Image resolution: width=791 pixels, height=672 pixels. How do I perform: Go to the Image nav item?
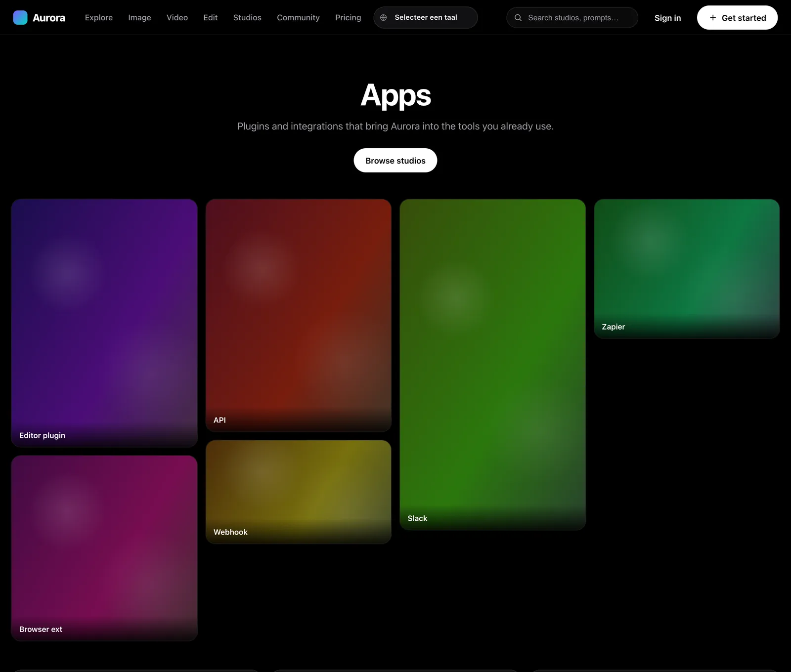pyautogui.click(x=139, y=18)
